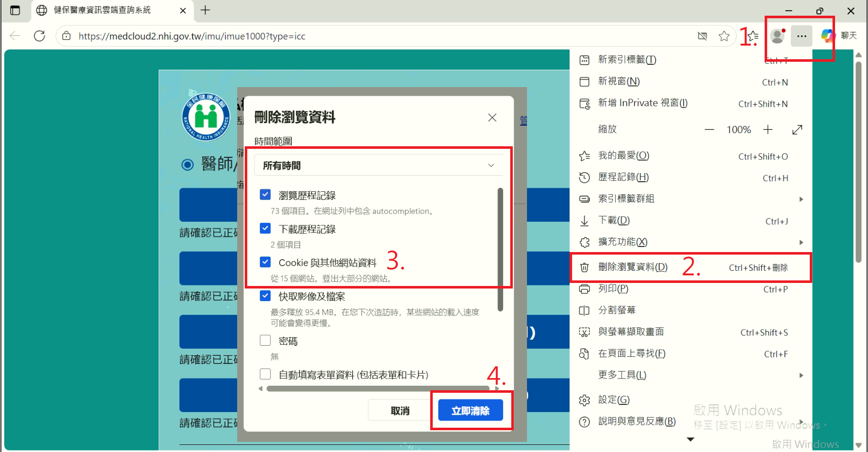Viewport: 868px width, 452px height.
Task: Click the National Health Insurance logo
Action: (206, 116)
